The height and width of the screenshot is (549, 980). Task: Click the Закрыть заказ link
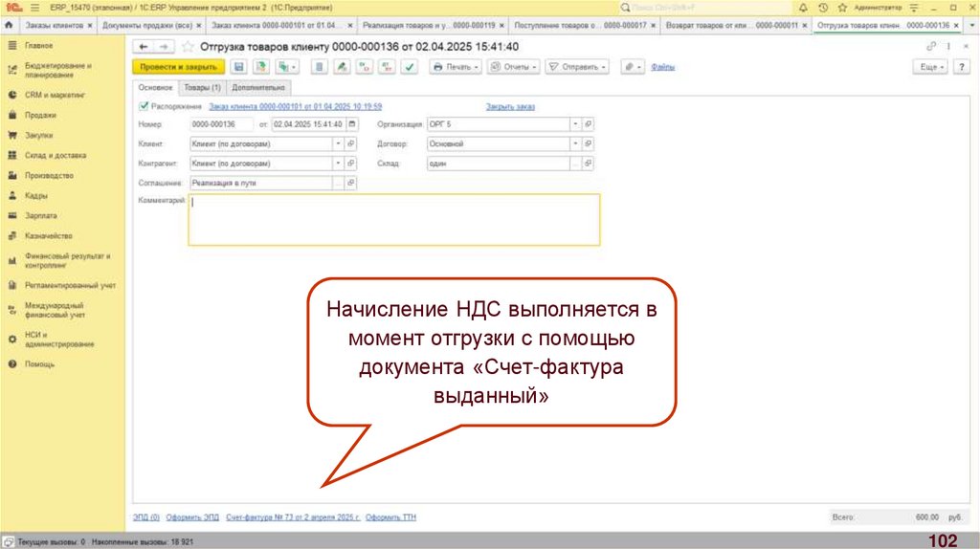tap(510, 107)
